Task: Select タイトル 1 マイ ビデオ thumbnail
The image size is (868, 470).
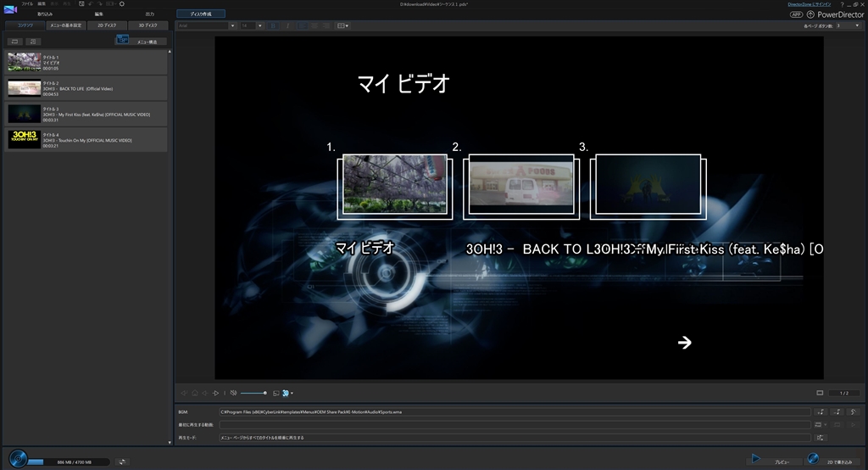Action: click(x=25, y=62)
